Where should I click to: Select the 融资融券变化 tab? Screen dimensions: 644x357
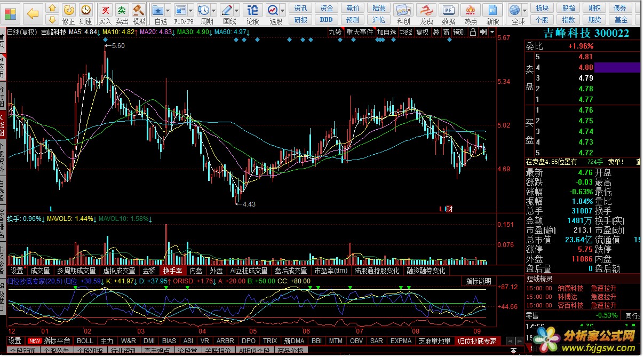pos(426,271)
